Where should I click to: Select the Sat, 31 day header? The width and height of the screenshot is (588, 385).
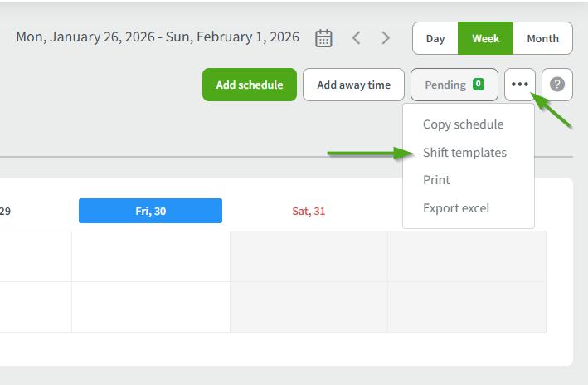point(309,212)
